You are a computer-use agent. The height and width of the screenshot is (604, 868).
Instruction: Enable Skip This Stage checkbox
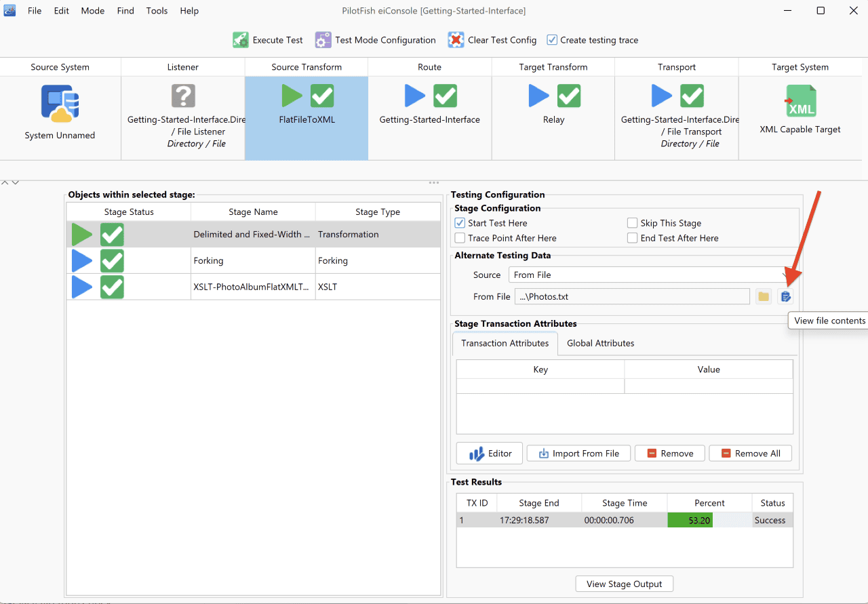coord(632,223)
